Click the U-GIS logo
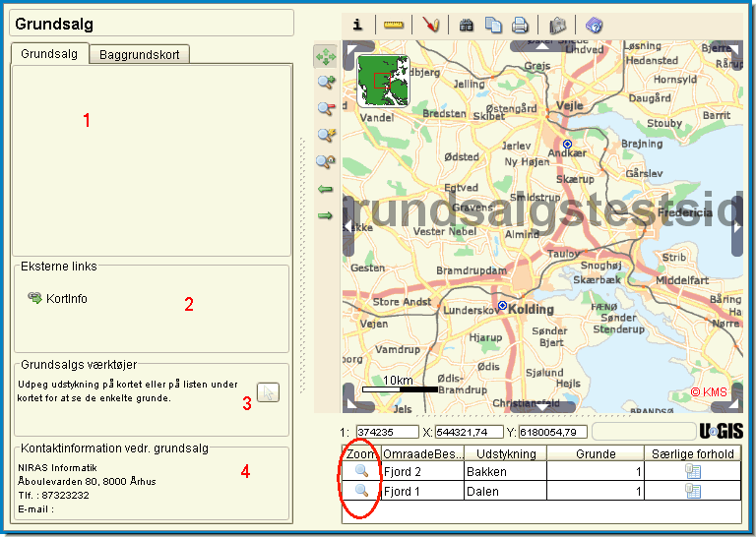Image resolution: width=756 pixels, height=537 pixels. click(722, 431)
